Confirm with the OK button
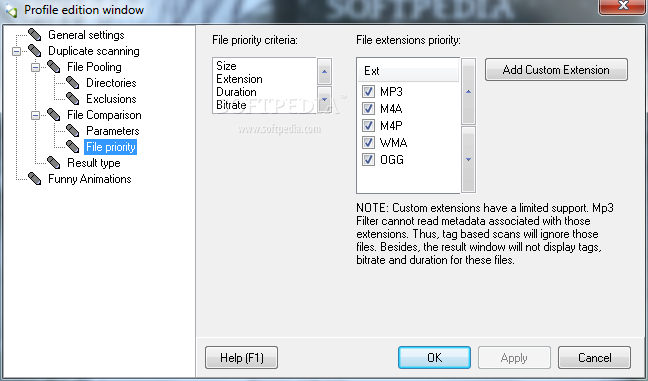This screenshot has height=381, width=648. 434,357
